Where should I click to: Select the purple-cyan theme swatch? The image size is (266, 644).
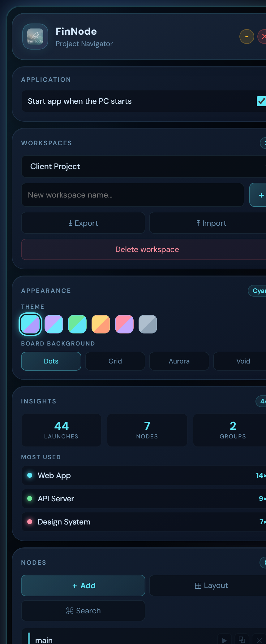(x=54, y=324)
